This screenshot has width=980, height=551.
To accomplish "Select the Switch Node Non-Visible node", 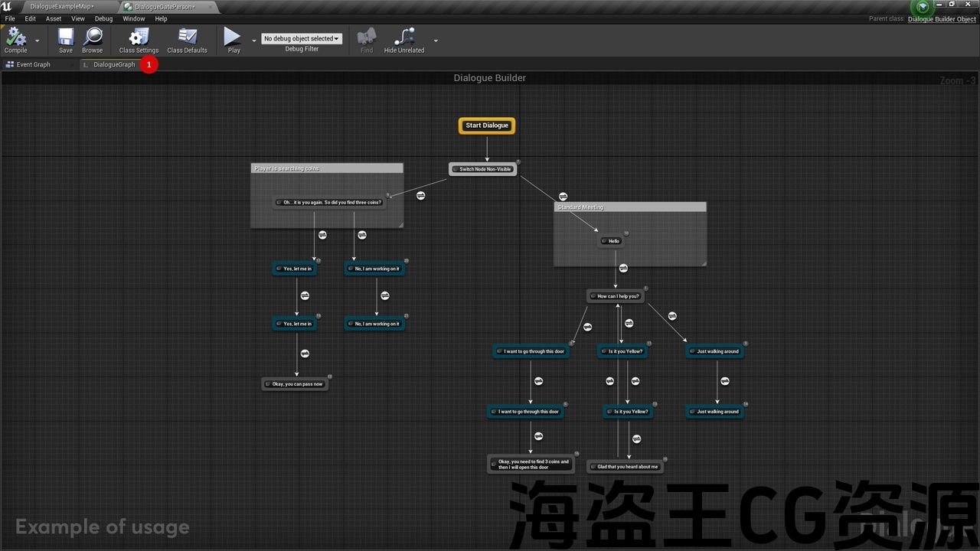I will pos(484,169).
